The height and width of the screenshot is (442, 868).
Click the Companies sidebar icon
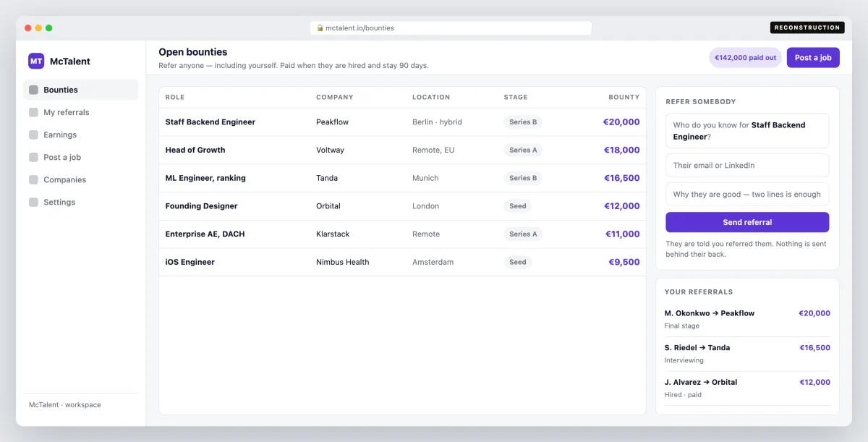(33, 179)
